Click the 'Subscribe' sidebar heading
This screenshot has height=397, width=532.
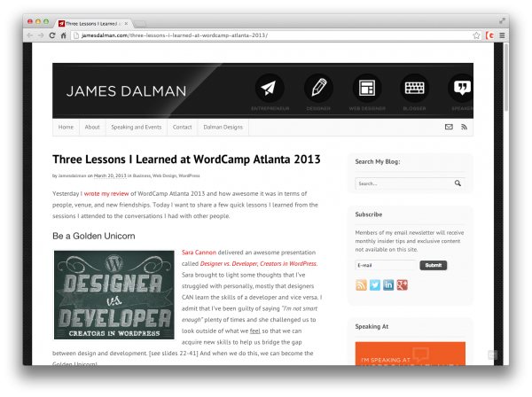pos(369,214)
